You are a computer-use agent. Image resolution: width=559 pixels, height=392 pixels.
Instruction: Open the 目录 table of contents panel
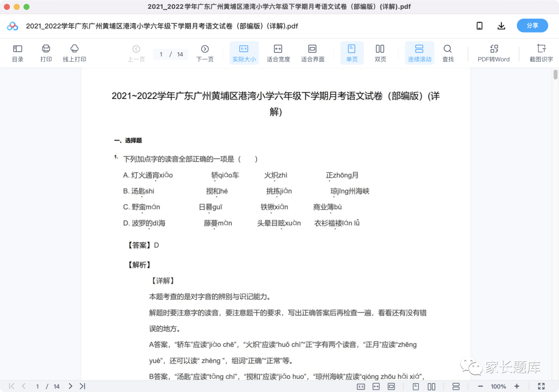18,53
